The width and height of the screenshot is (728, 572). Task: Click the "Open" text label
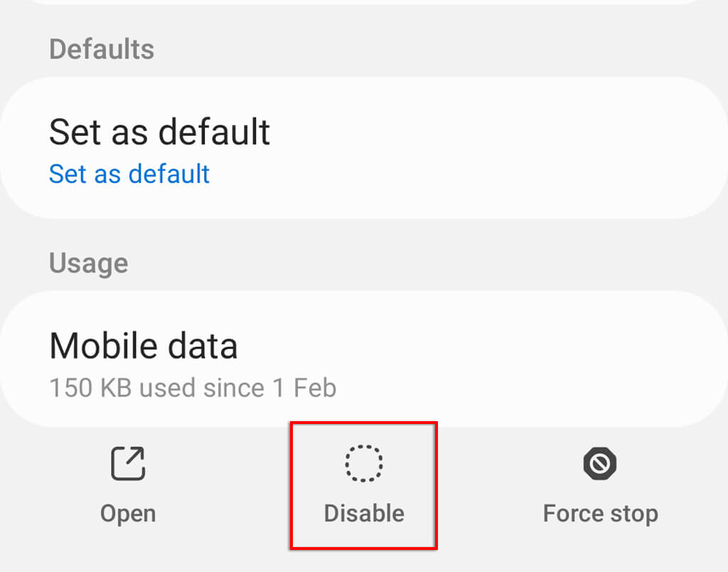[x=128, y=514]
